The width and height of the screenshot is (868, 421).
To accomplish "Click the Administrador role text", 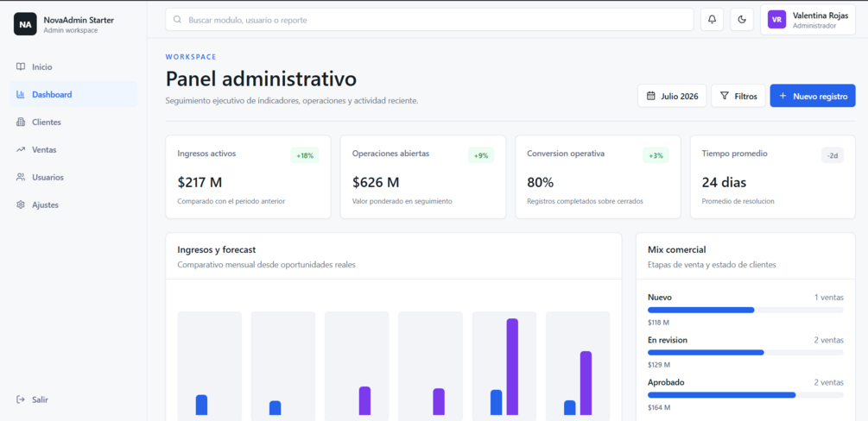I will point(814,25).
